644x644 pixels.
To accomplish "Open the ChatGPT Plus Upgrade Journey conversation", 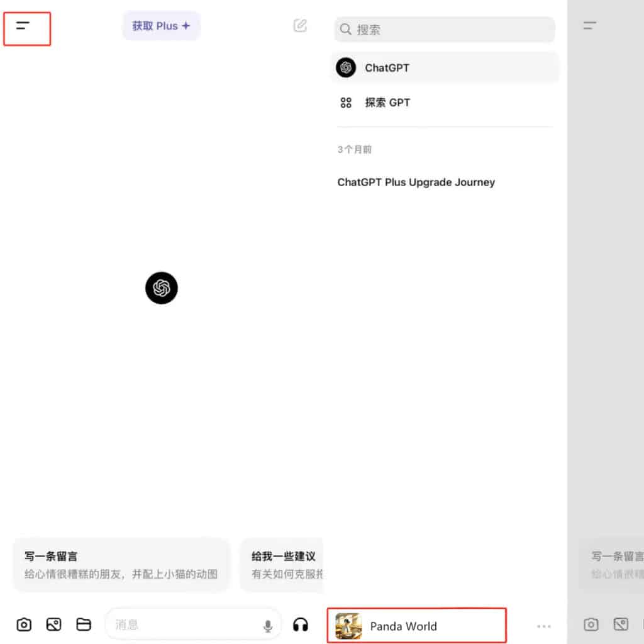I will (x=416, y=182).
